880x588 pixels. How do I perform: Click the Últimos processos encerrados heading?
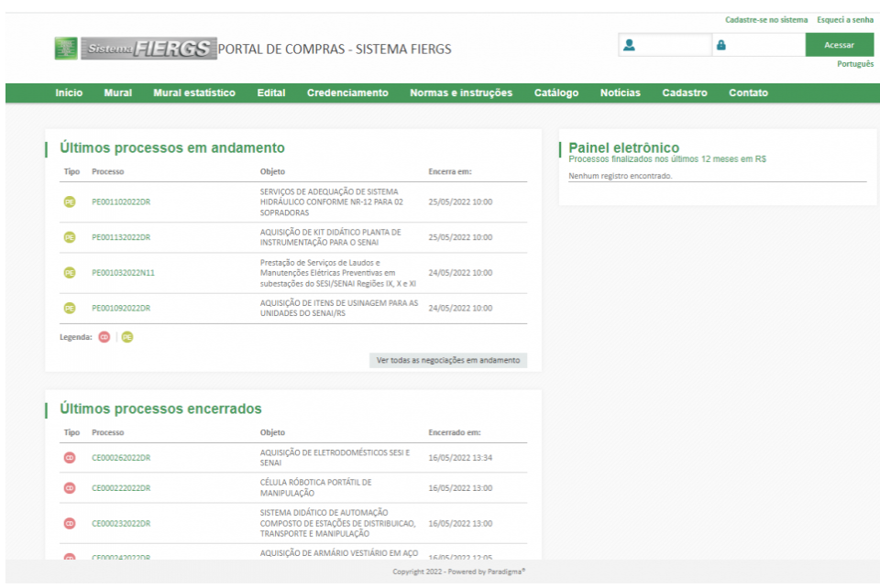[160, 408]
